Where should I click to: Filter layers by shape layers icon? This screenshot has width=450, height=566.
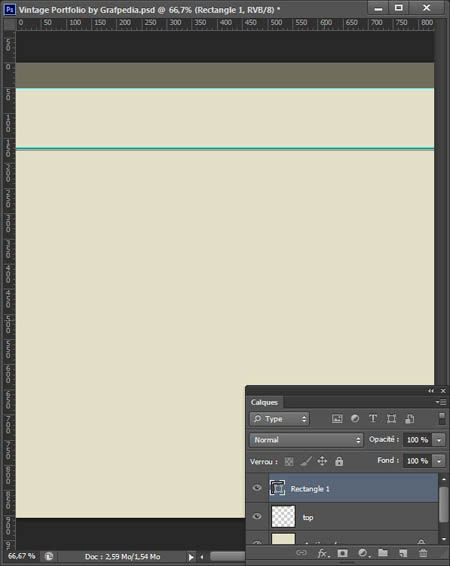[391, 419]
